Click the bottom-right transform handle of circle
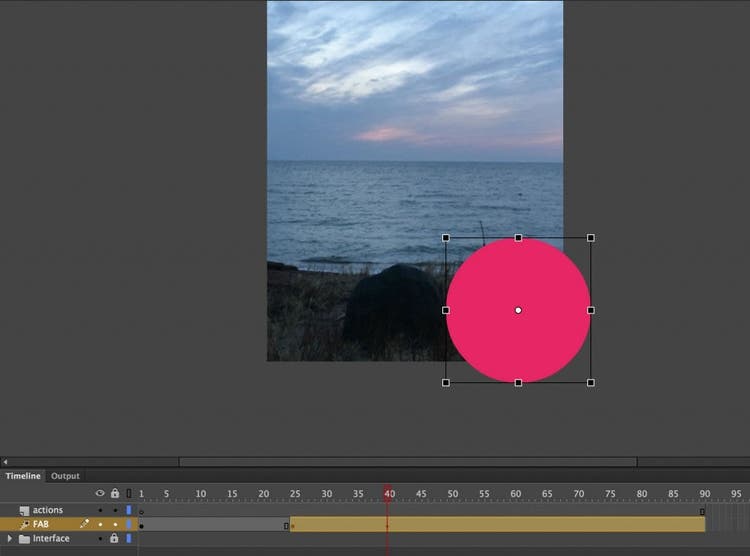 coord(591,382)
